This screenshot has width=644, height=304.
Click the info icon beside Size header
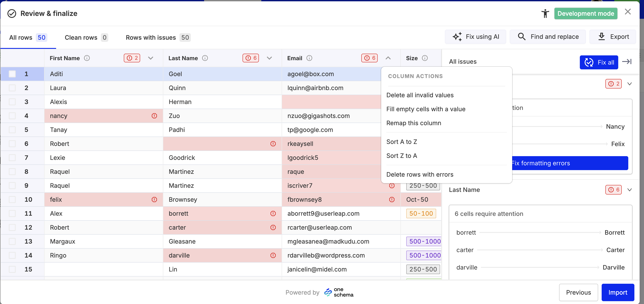[425, 58]
